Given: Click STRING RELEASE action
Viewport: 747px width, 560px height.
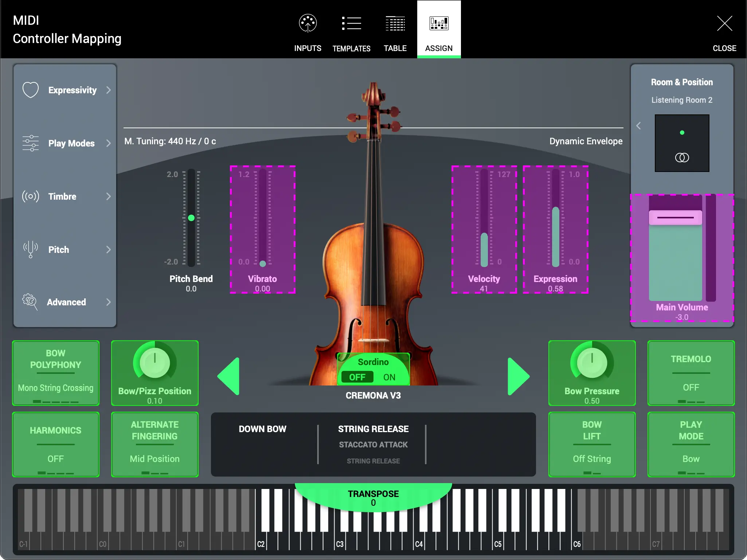Looking at the screenshot, I should tap(373, 429).
